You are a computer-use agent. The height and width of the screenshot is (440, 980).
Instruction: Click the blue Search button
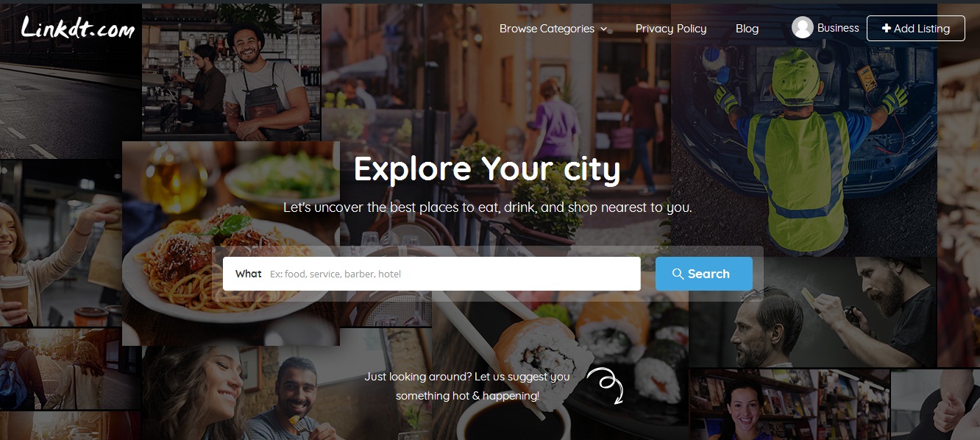tap(704, 274)
